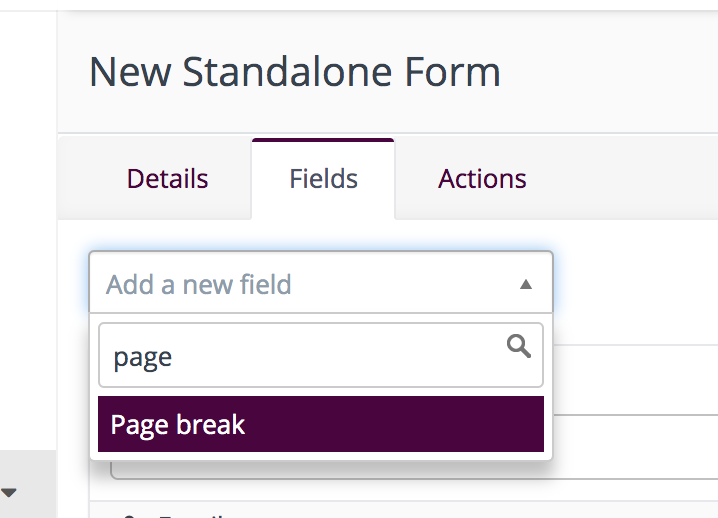Click the 'New Standalone Form' heading
Image resolution: width=718 pixels, height=518 pixels.
(x=294, y=72)
